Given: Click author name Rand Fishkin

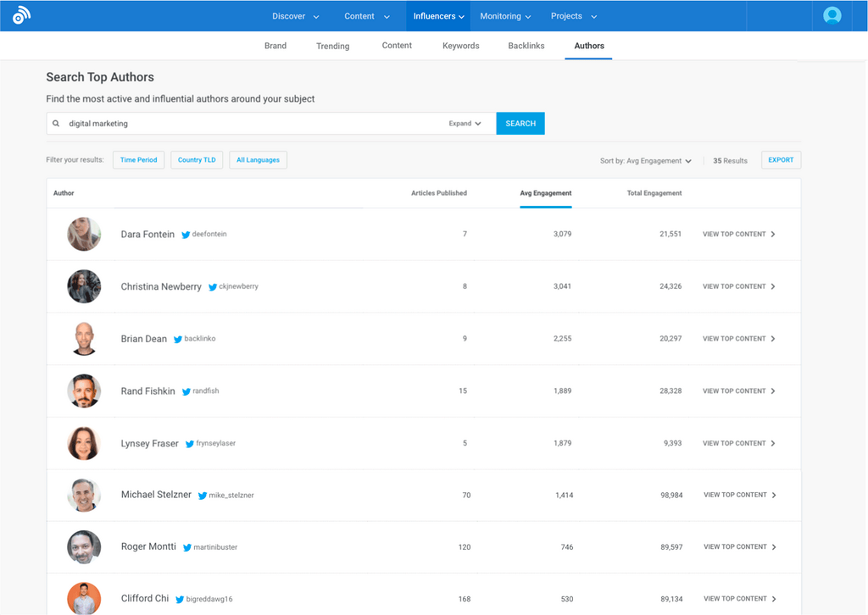Looking at the screenshot, I should pyautogui.click(x=147, y=391).
